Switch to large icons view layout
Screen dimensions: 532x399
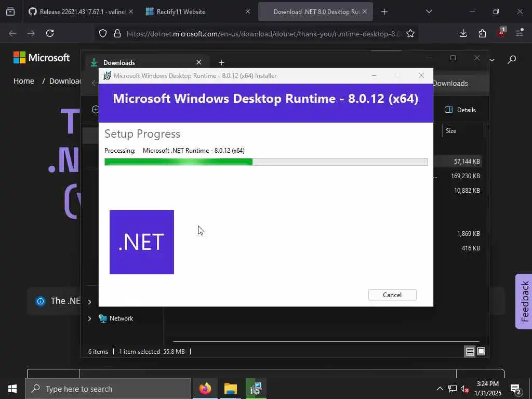481,352
